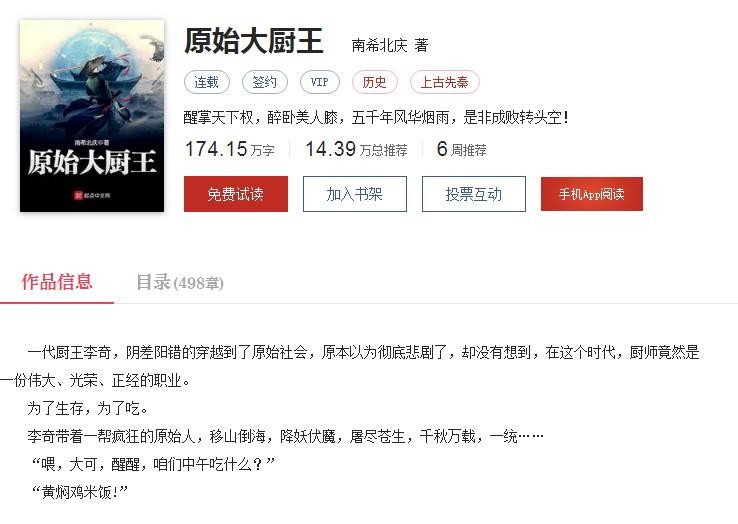Viewport: 738px width, 524px height.
Task: Add book via 加入书架 button
Action: tap(355, 194)
